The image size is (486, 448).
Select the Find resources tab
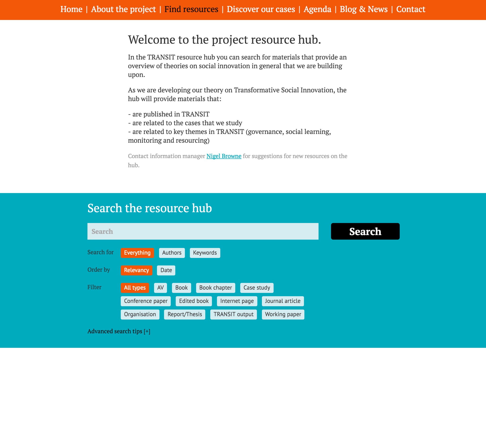click(191, 8)
